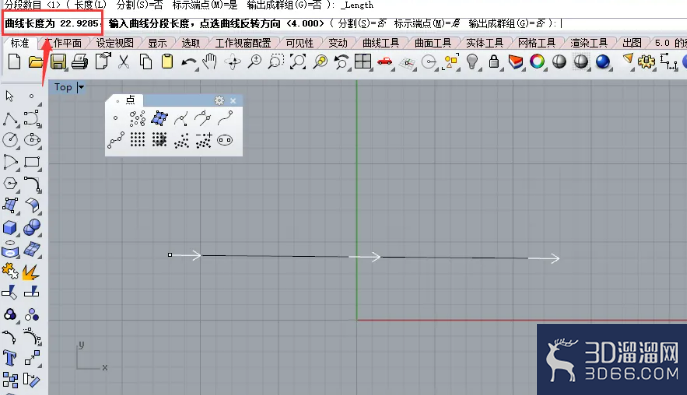Switch to the 变动 tab
Viewport: 687px width, 395px height.
click(337, 42)
